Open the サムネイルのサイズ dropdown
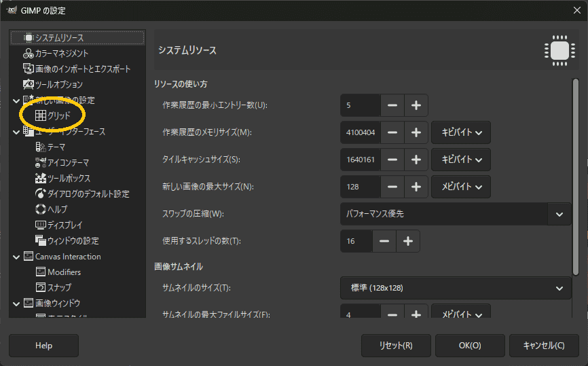This screenshot has width=588, height=366. pos(454,288)
